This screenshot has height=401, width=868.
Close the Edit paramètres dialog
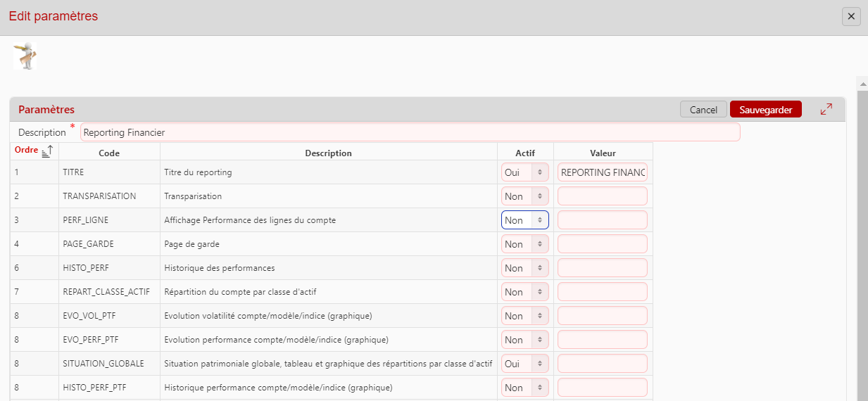(x=851, y=17)
